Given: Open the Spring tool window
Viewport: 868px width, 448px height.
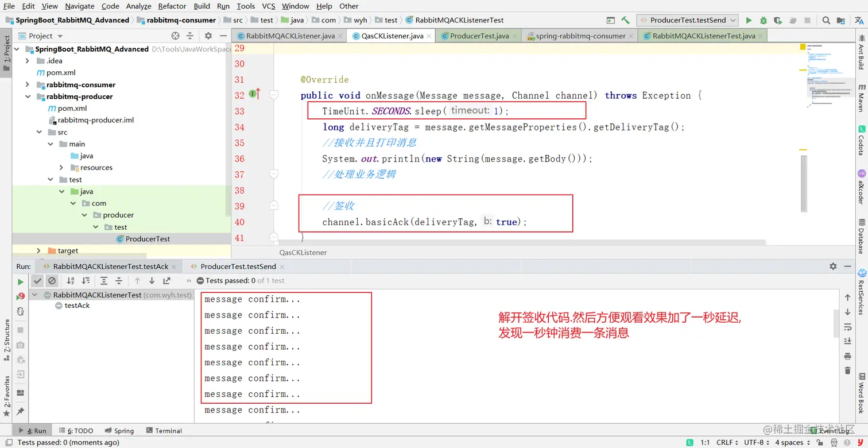Looking at the screenshot, I should pyautogui.click(x=119, y=431).
